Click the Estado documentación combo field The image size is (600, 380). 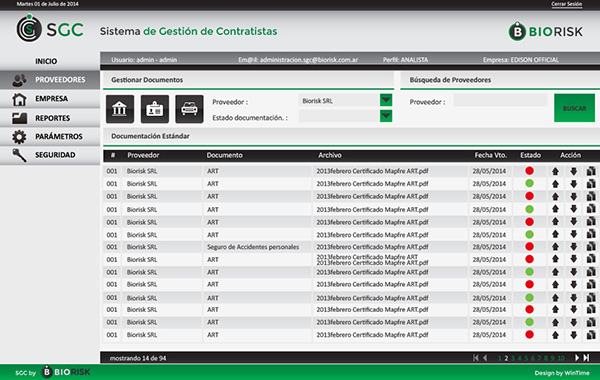pyautogui.click(x=339, y=116)
